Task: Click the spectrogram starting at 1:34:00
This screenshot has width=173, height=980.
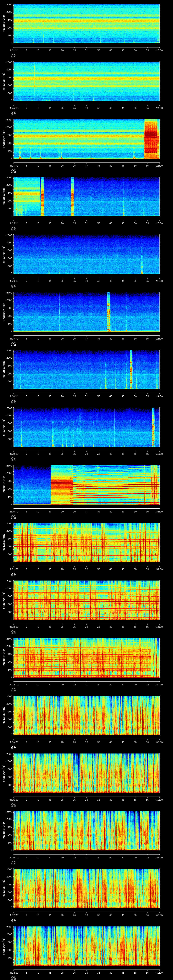Action: (x=86, y=715)
